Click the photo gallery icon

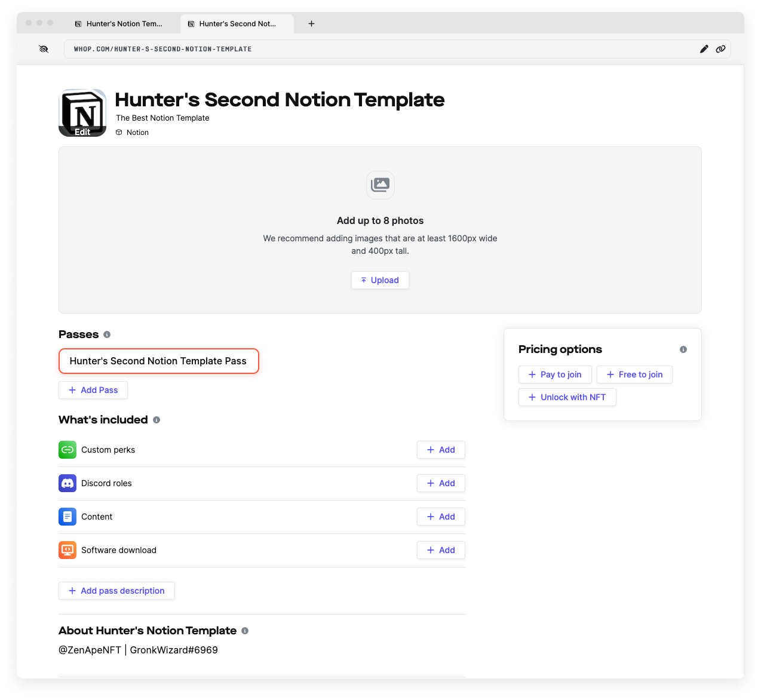(380, 185)
